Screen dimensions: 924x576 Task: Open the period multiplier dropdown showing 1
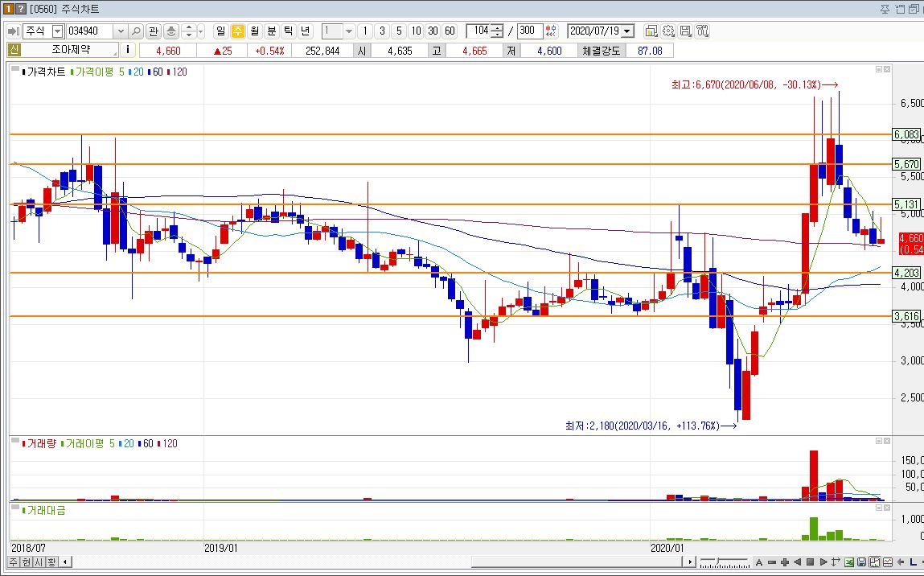tap(349, 31)
